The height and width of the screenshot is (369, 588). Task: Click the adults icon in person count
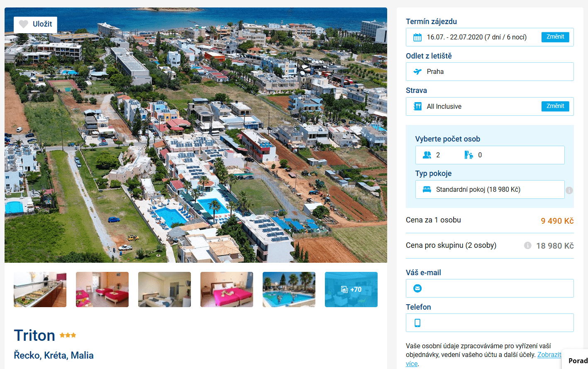(427, 155)
